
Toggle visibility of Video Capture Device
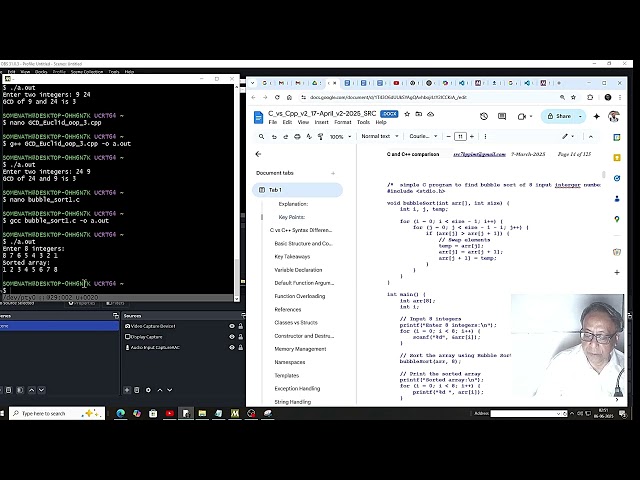point(232,326)
